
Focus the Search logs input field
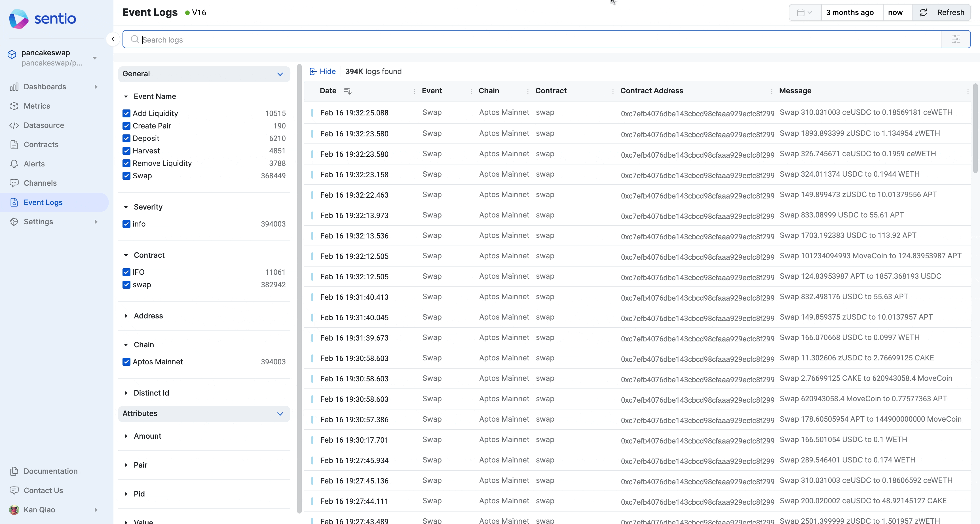pos(533,40)
